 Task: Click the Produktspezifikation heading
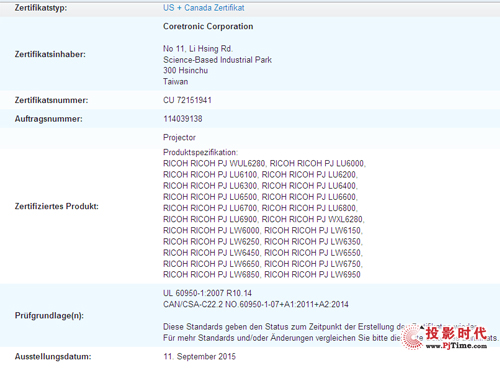[x=200, y=152]
